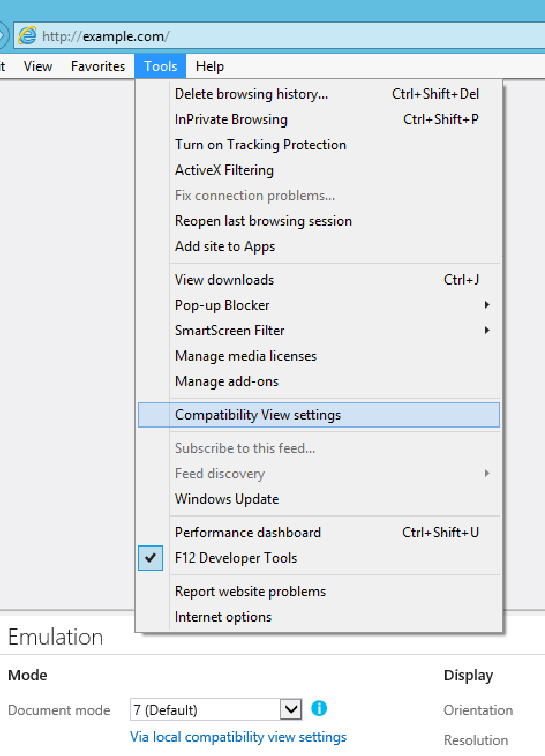Click the info icon beside Document mode
The width and height of the screenshot is (545, 756).
point(319,709)
